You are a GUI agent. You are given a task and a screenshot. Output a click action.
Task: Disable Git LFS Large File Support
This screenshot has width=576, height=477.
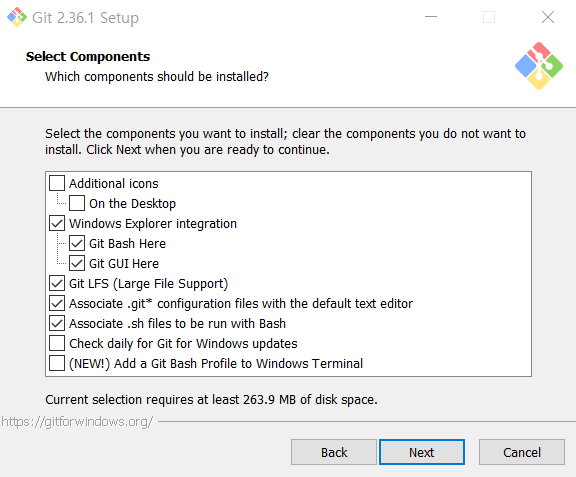click(x=57, y=283)
